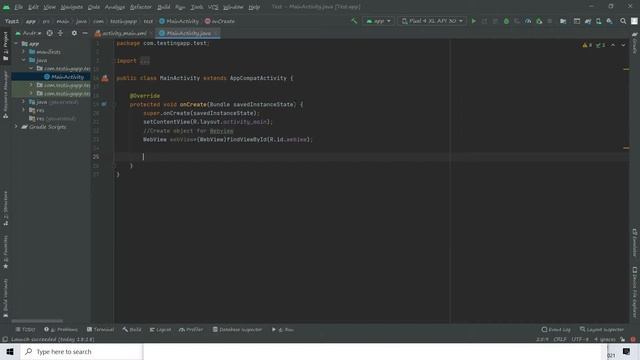Click the Apply Changes and Restart Activity icon
The width and height of the screenshot is (640, 360).
click(x=484, y=21)
